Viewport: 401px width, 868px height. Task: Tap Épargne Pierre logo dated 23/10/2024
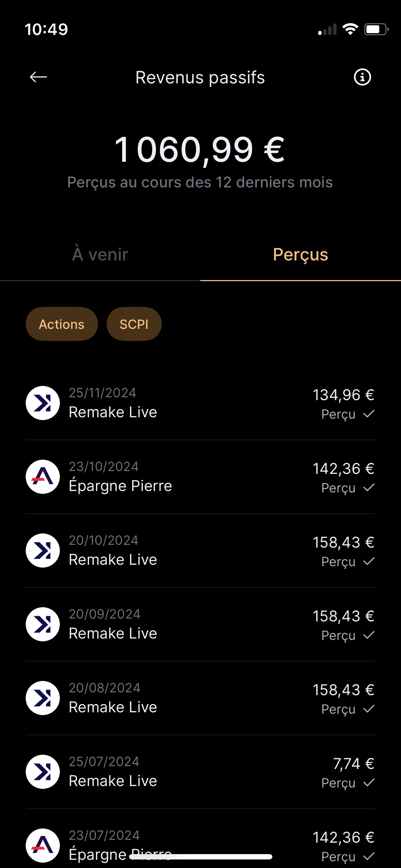[x=43, y=477]
